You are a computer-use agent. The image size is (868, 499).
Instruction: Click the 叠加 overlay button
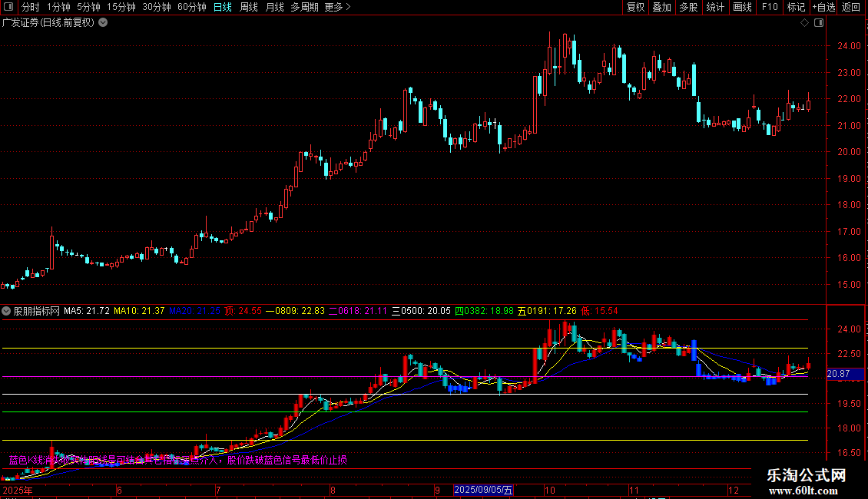point(661,7)
